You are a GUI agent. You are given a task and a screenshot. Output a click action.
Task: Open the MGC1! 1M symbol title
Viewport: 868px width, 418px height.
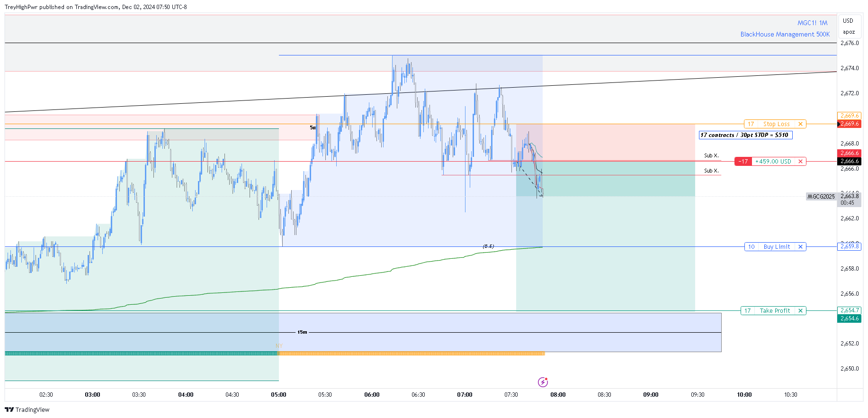pyautogui.click(x=812, y=23)
